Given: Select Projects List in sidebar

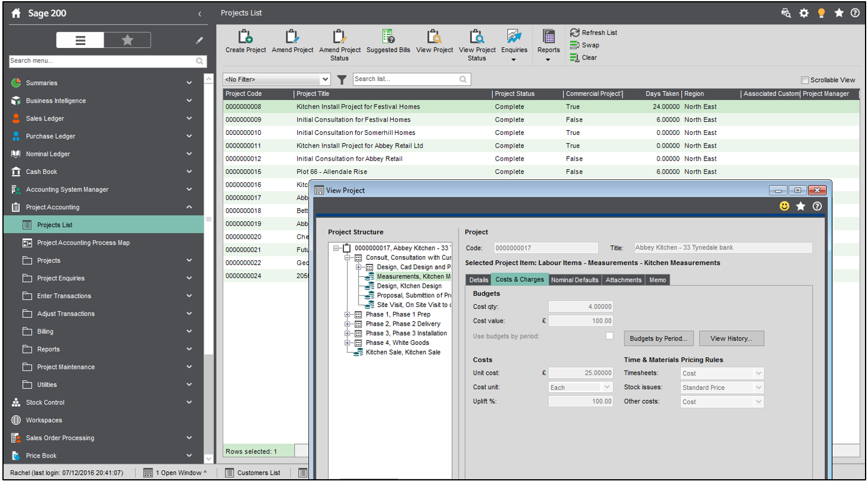Looking at the screenshot, I should 104,225.
